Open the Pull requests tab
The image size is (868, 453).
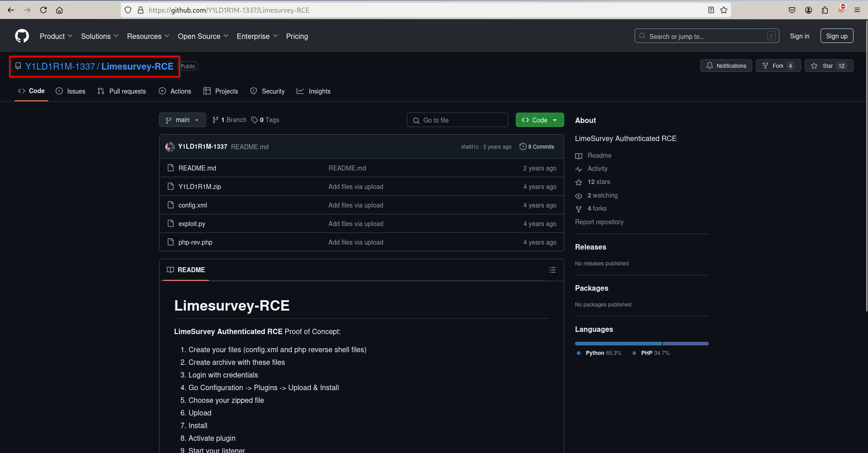pos(122,91)
